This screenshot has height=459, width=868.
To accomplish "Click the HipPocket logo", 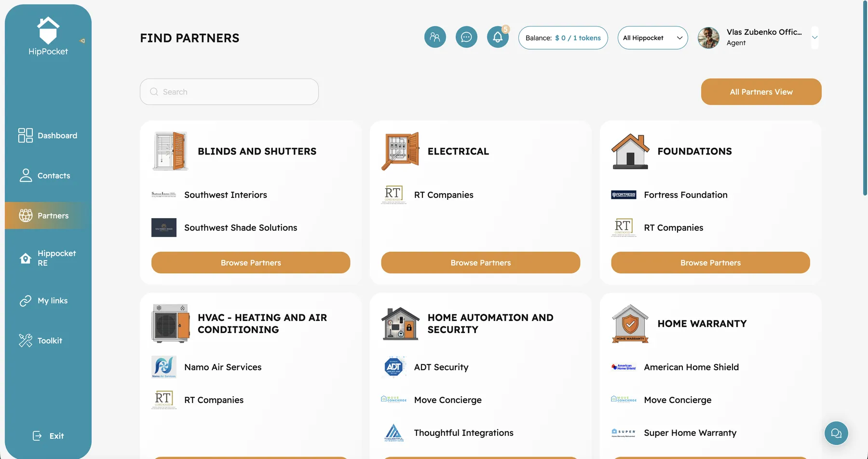I will click(x=48, y=36).
